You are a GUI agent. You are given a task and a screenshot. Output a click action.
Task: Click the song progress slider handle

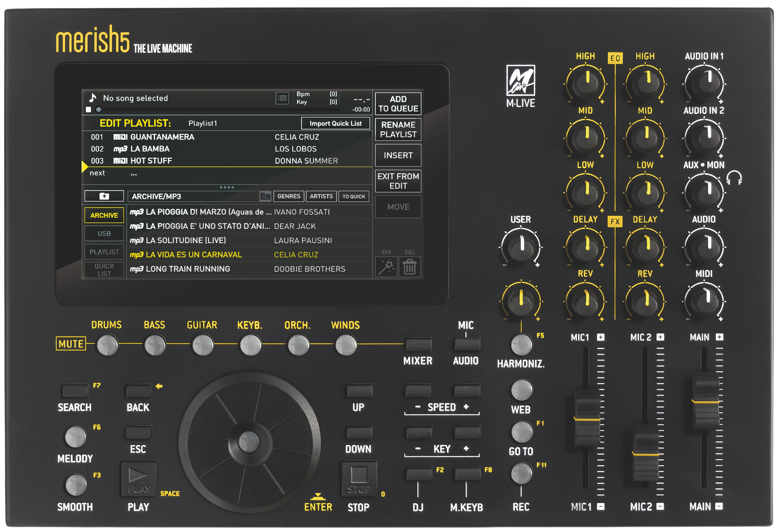pyautogui.click(x=99, y=110)
